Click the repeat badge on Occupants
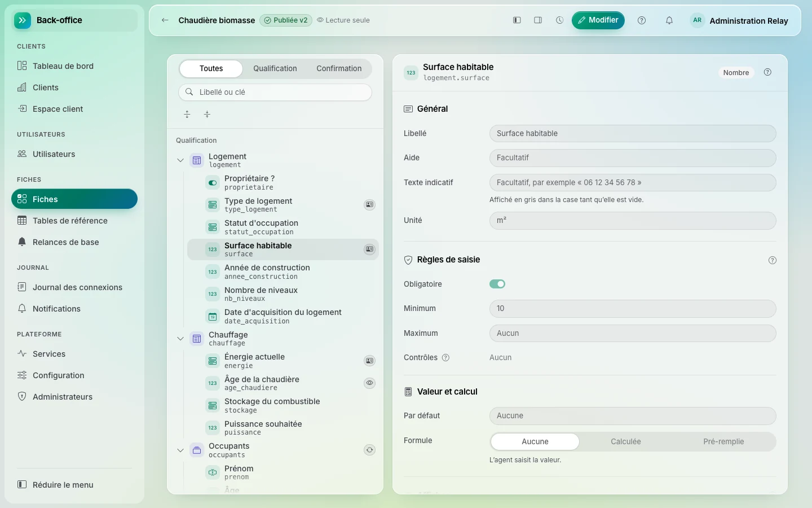The image size is (812, 508). point(369,450)
